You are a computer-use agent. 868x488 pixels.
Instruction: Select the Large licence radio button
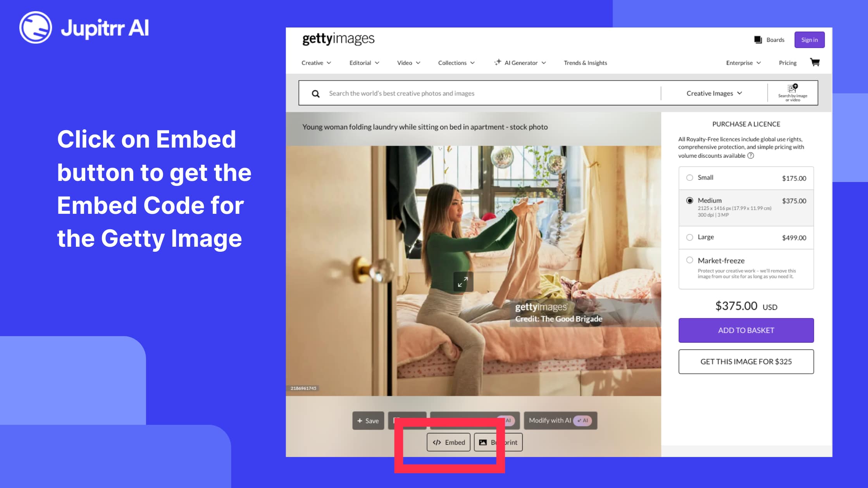pos(690,237)
